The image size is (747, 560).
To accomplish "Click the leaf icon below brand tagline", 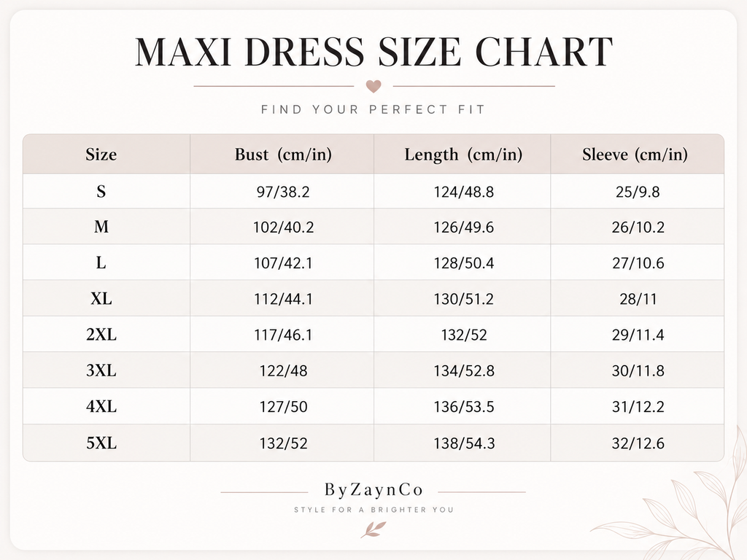I will coord(373,529).
